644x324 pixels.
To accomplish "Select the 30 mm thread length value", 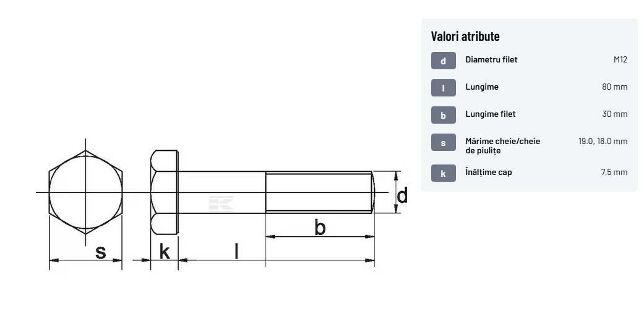I will coord(614,114).
